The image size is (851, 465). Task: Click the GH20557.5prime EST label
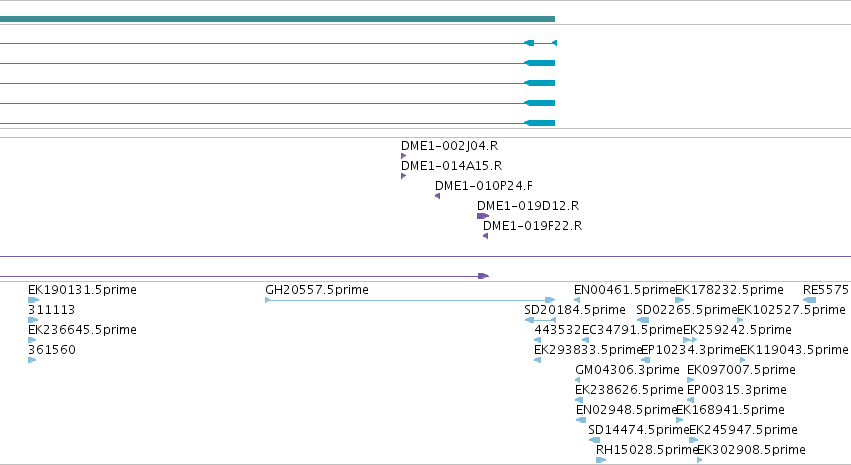point(317,290)
